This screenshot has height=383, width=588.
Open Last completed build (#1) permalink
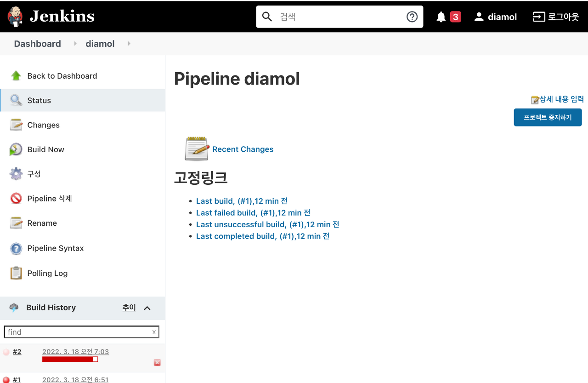point(263,236)
